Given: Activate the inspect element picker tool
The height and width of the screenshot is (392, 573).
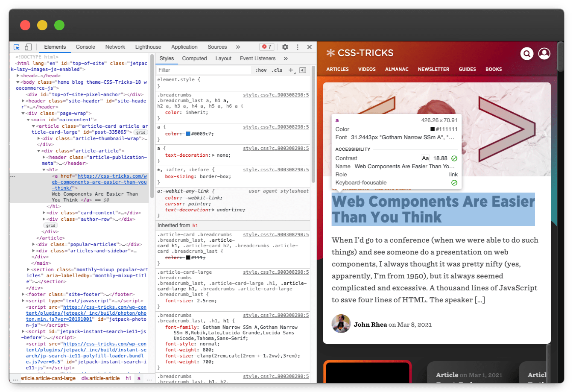Looking at the screenshot, I should [x=17, y=47].
